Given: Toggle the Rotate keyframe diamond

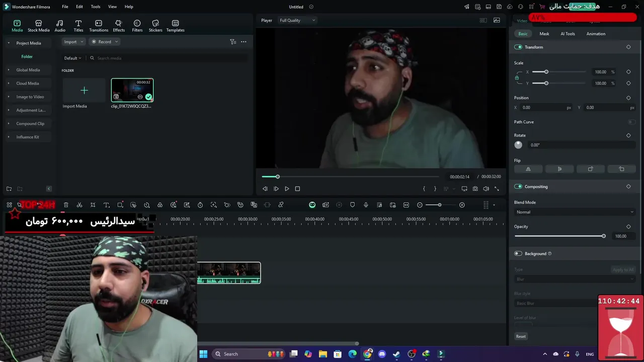Looking at the screenshot, I should [628, 136].
